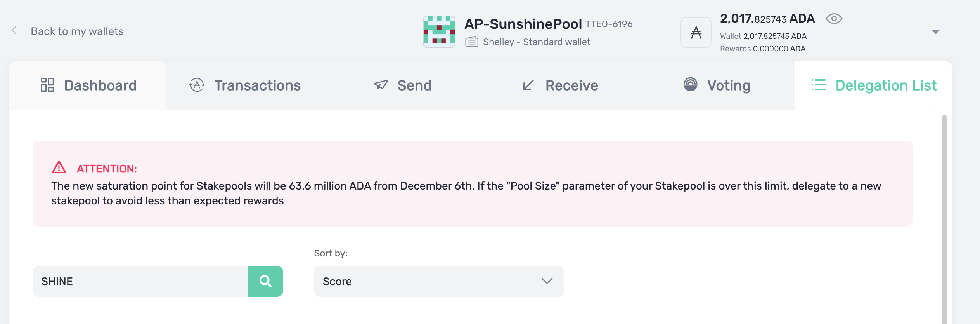Click the Voting tab icon
Screen dimensions: 980x324
click(x=690, y=84)
